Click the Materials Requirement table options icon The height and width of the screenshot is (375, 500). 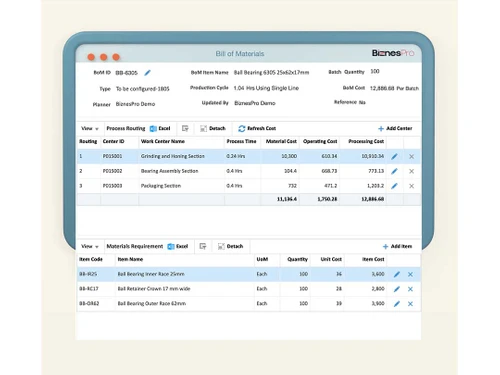click(x=203, y=246)
